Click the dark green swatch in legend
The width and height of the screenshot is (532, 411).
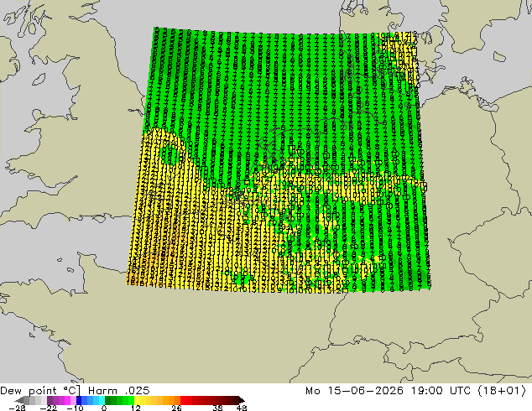coord(108,400)
